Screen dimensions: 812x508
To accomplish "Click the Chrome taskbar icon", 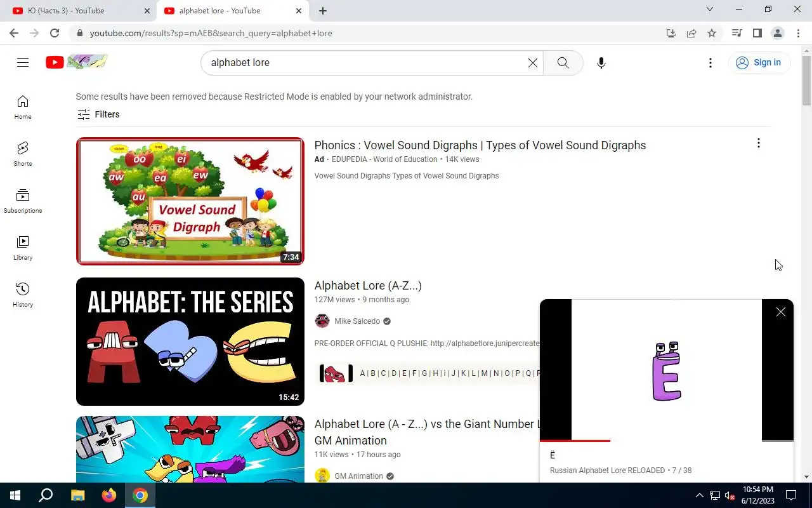I will click(x=140, y=495).
